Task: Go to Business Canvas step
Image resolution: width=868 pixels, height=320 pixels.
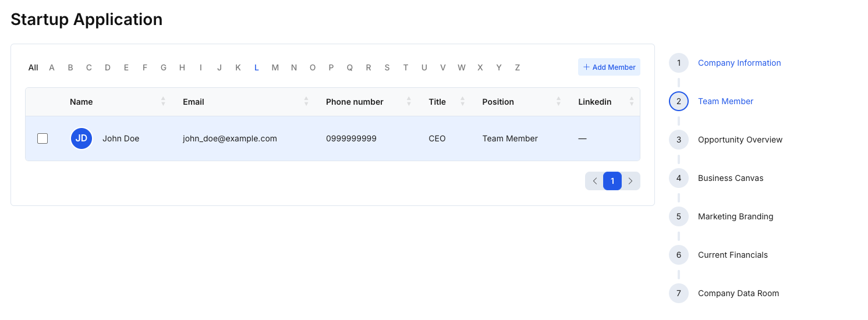Action: 730,178
